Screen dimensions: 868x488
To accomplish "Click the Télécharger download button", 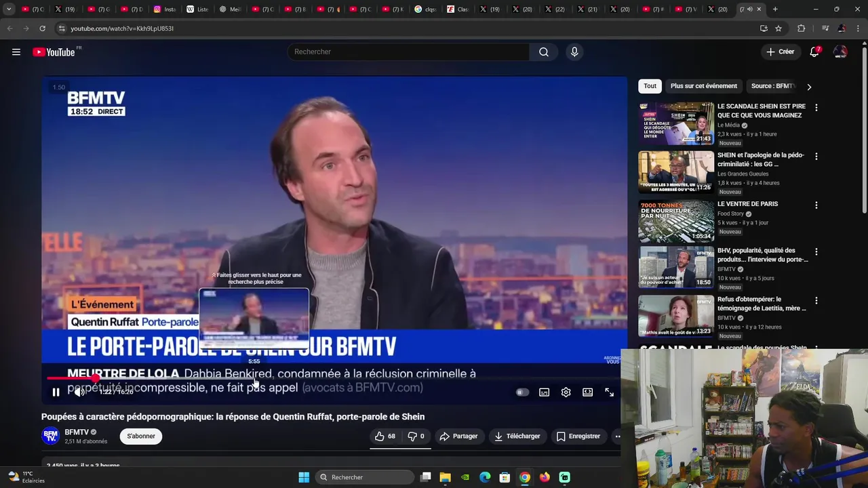I will [517, 436].
